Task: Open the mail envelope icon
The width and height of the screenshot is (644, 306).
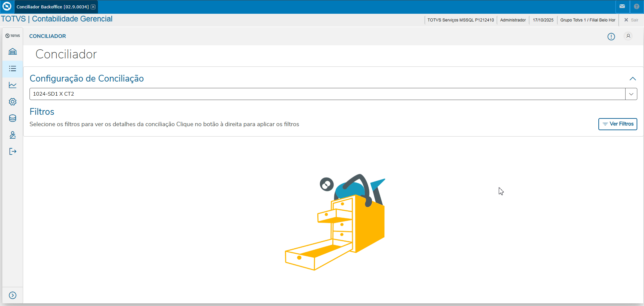Action: click(x=622, y=6)
